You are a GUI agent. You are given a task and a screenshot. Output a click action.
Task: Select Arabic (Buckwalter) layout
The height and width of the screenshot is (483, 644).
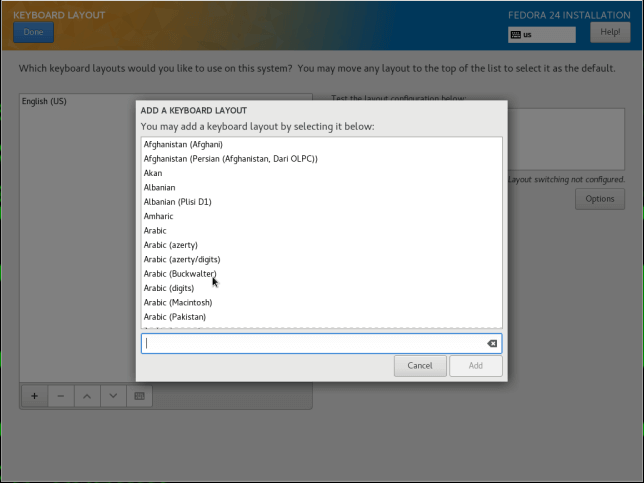click(322, 274)
